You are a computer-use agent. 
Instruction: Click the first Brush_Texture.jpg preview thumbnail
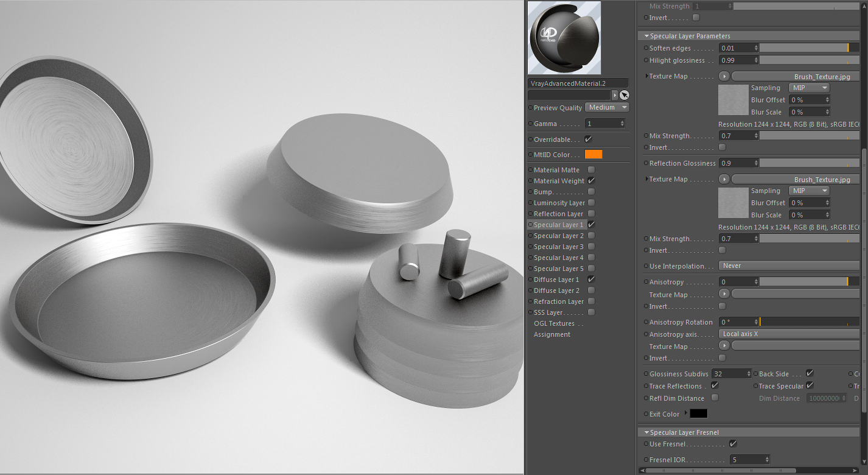(733, 100)
